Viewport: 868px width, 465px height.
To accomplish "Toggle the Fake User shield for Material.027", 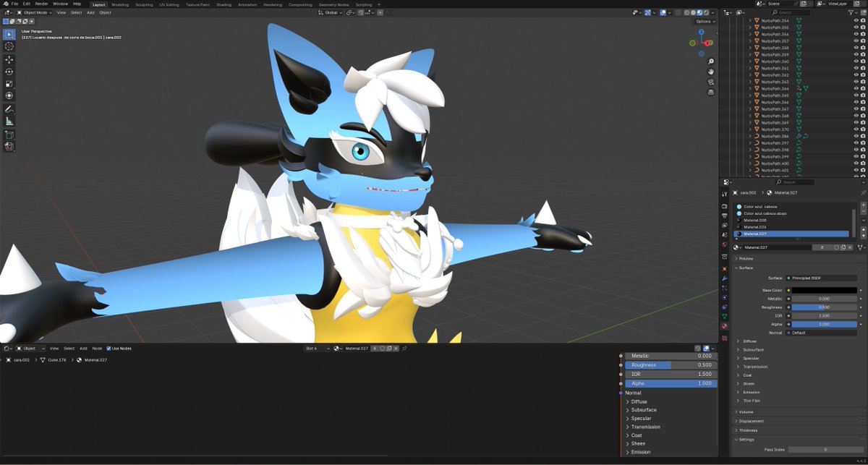I will [x=837, y=248].
